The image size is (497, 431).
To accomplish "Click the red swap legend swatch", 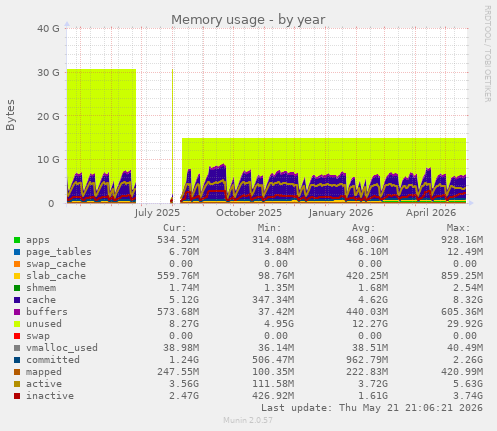I will [17, 336].
